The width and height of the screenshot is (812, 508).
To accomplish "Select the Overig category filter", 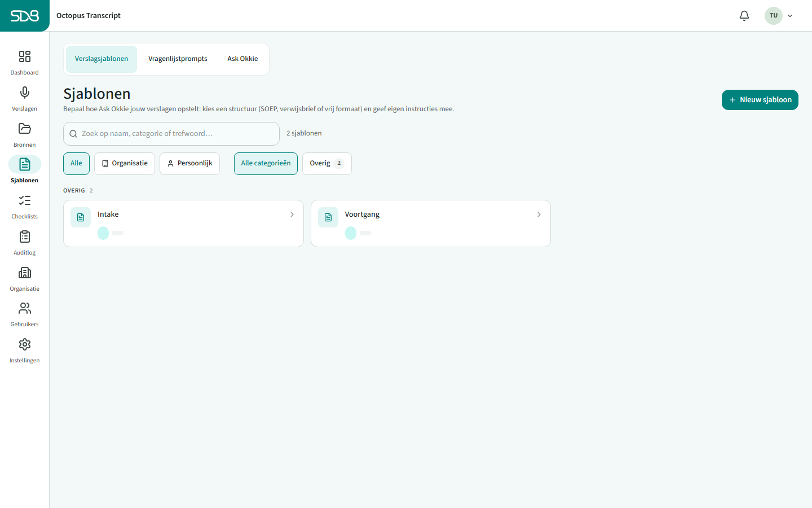I will [x=327, y=164].
